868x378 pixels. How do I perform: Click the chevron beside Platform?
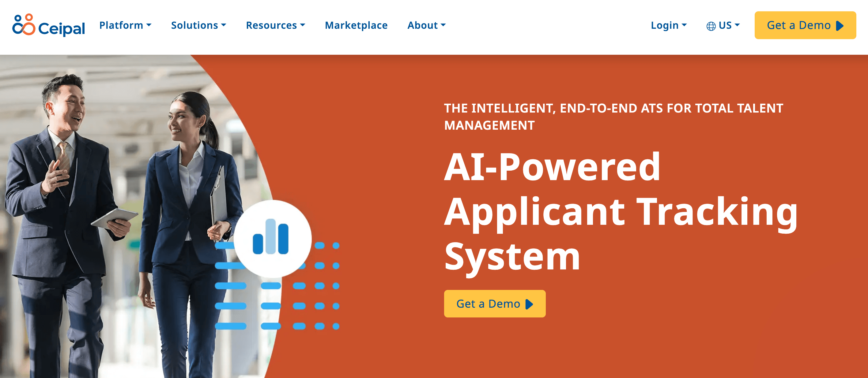click(149, 25)
